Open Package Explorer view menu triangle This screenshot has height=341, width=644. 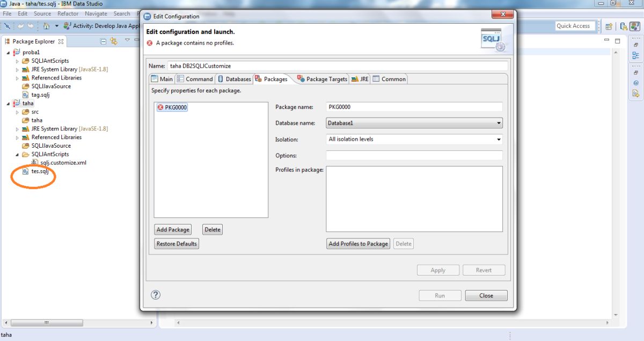127,40
